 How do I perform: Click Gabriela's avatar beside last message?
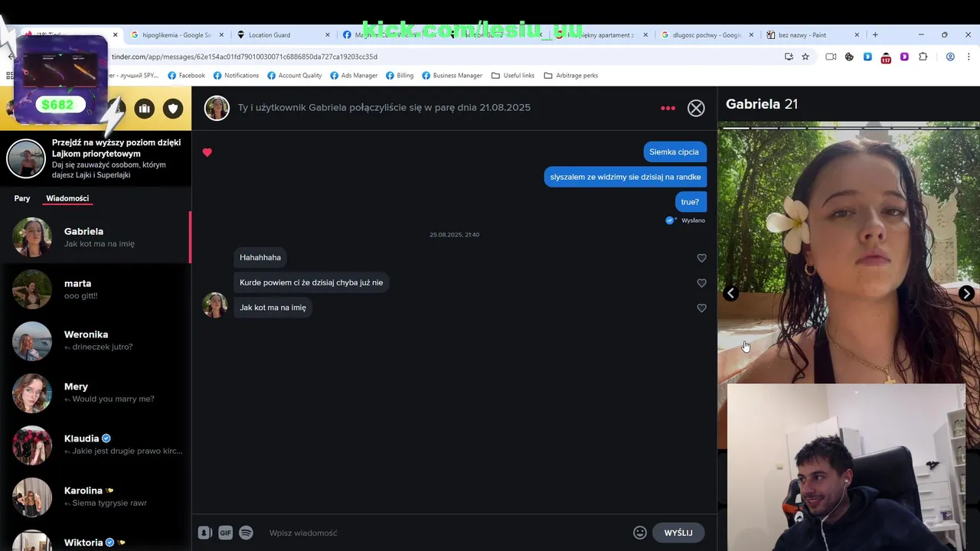coord(214,305)
